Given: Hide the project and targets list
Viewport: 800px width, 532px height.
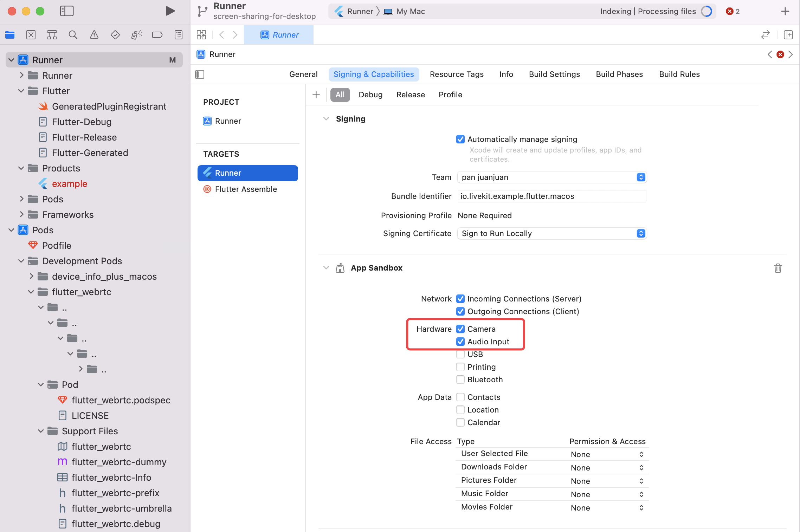Looking at the screenshot, I should pyautogui.click(x=200, y=74).
